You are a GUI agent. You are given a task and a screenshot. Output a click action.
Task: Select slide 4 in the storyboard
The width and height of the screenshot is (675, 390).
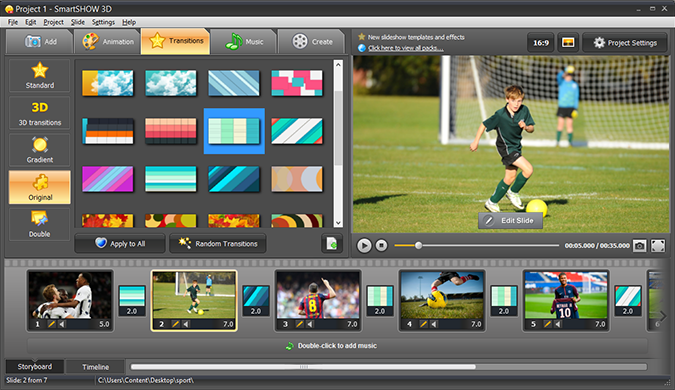click(x=442, y=300)
